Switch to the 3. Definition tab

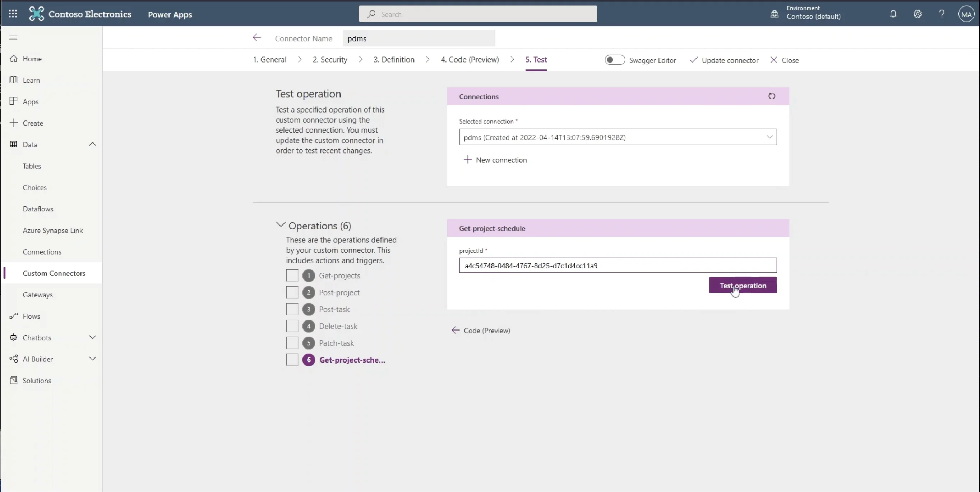coord(393,60)
